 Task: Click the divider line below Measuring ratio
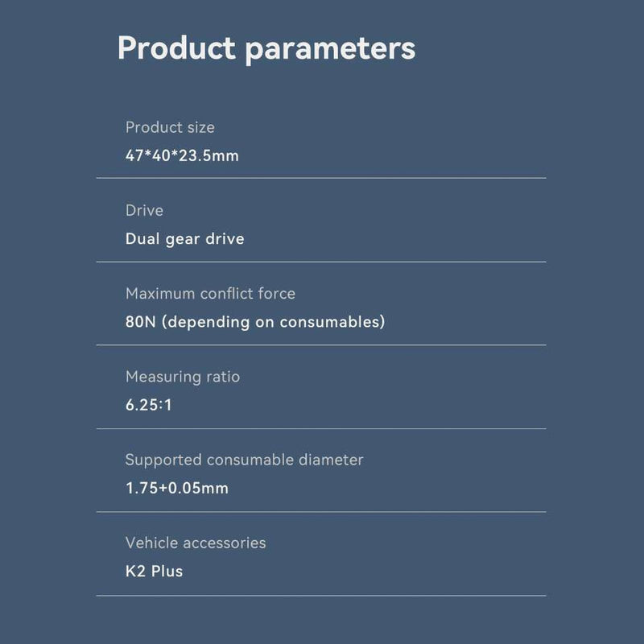[x=321, y=429]
